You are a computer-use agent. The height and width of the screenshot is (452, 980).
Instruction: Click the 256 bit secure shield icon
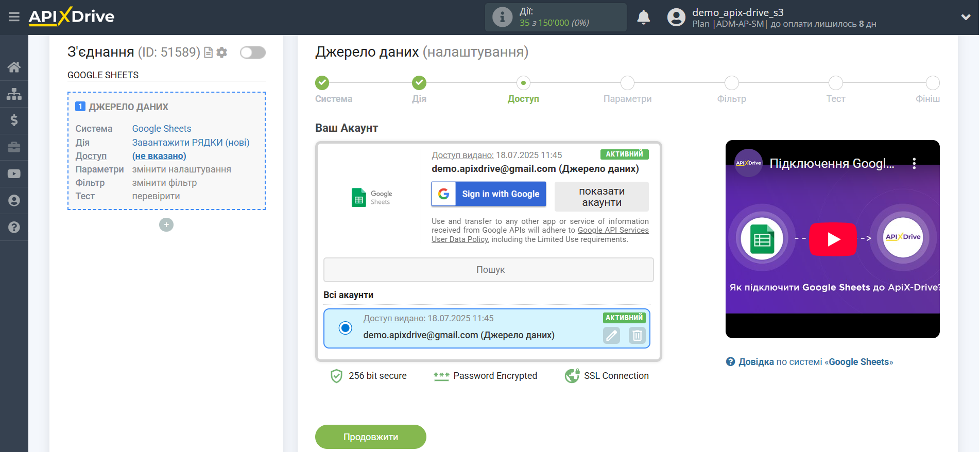click(336, 376)
